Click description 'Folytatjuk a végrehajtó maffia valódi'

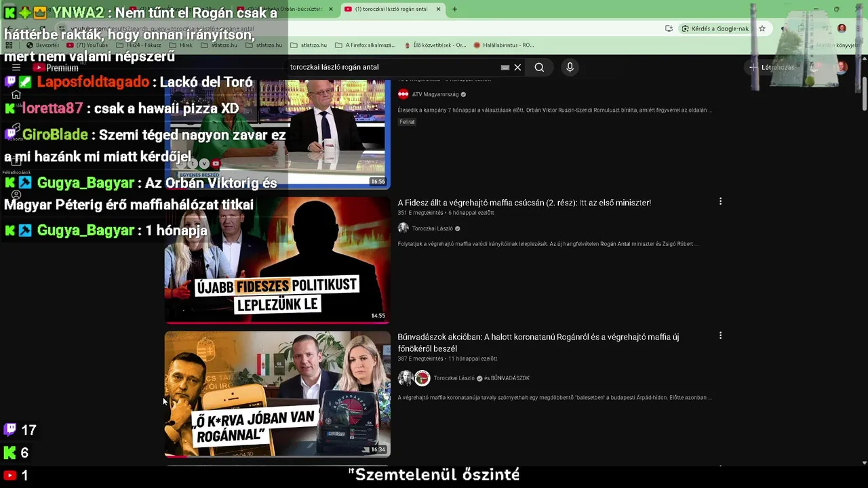[x=548, y=244]
